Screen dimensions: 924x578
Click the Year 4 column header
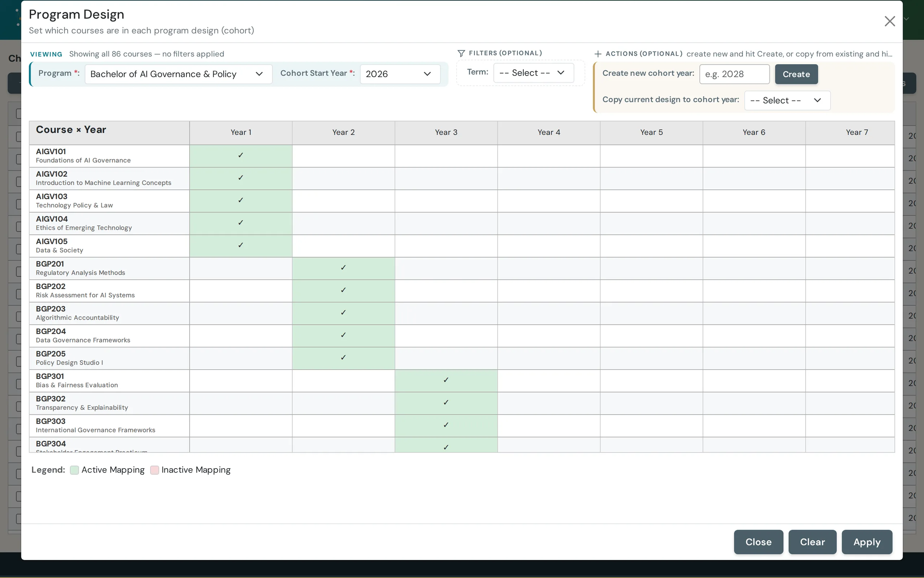(x=549, y=133)
